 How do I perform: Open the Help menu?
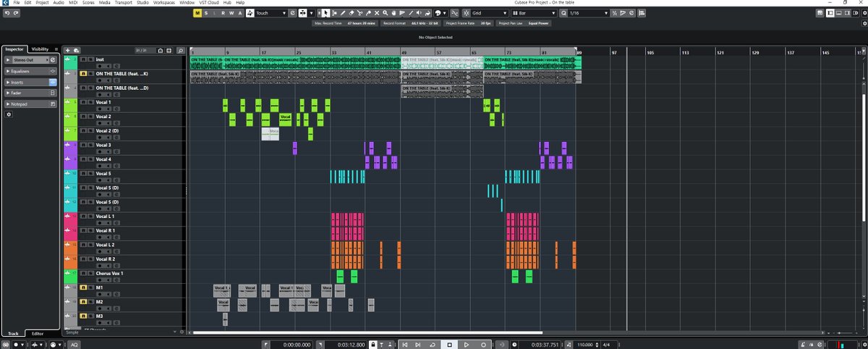(240, 3)
